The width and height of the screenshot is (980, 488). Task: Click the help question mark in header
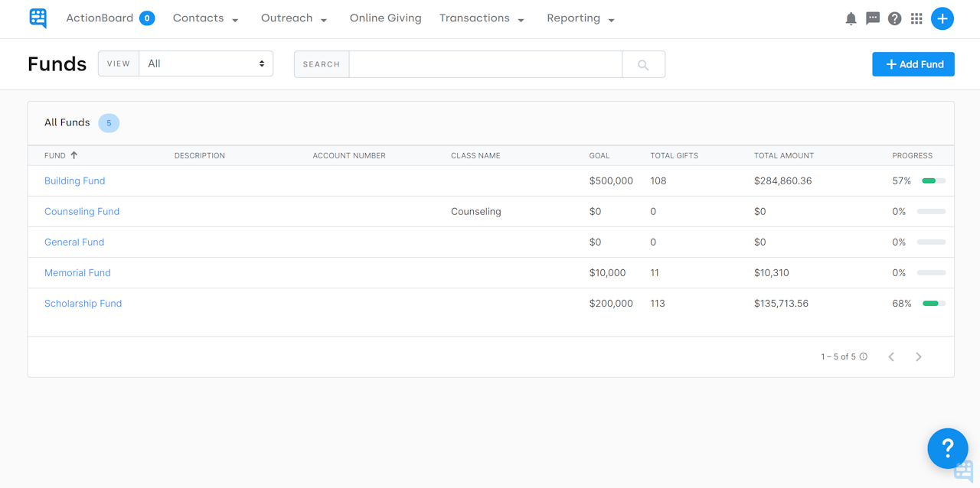[894, 19]
